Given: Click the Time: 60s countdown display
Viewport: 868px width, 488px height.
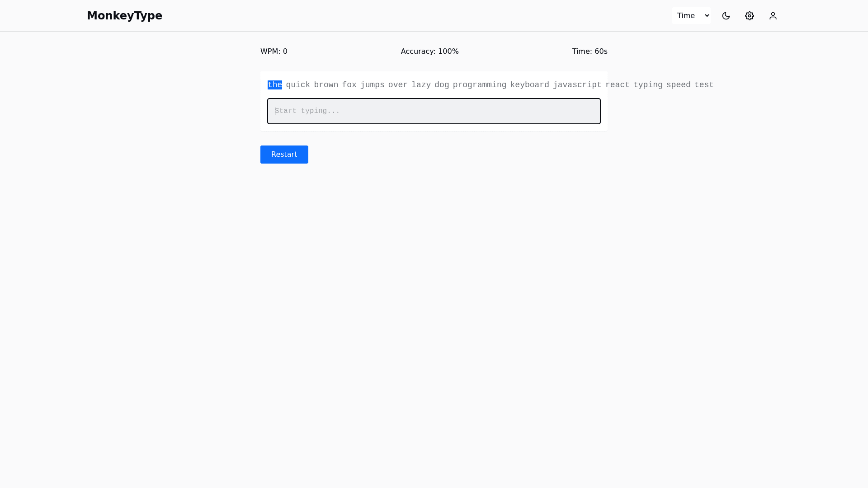Looking at the screenshot, I should click(x=590, y=52).
